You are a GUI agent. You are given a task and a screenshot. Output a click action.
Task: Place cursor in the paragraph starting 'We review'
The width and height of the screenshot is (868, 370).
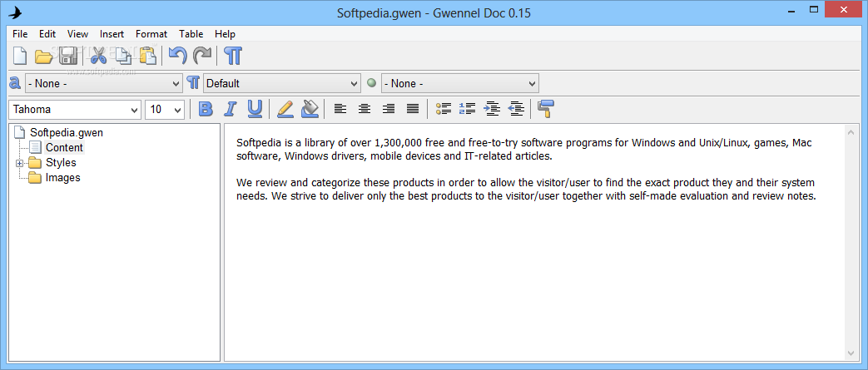click(x=526, y=189)
